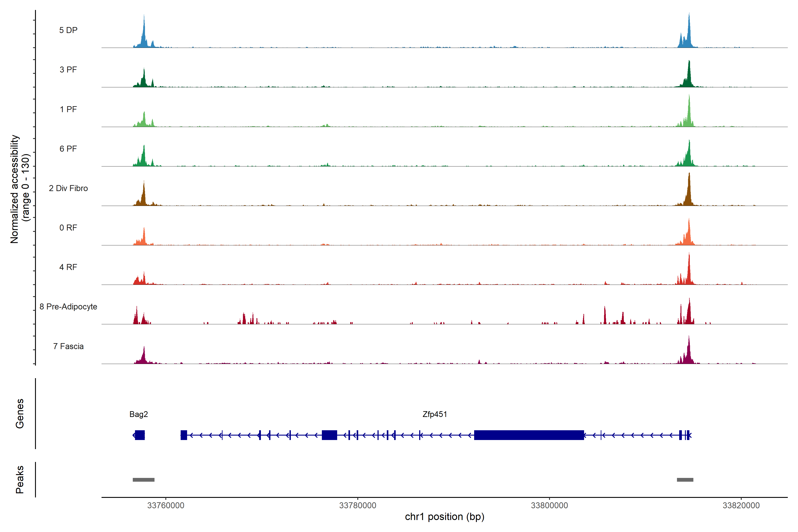
Task: Click the 6 PF track label
Action: tap(68, 149)
